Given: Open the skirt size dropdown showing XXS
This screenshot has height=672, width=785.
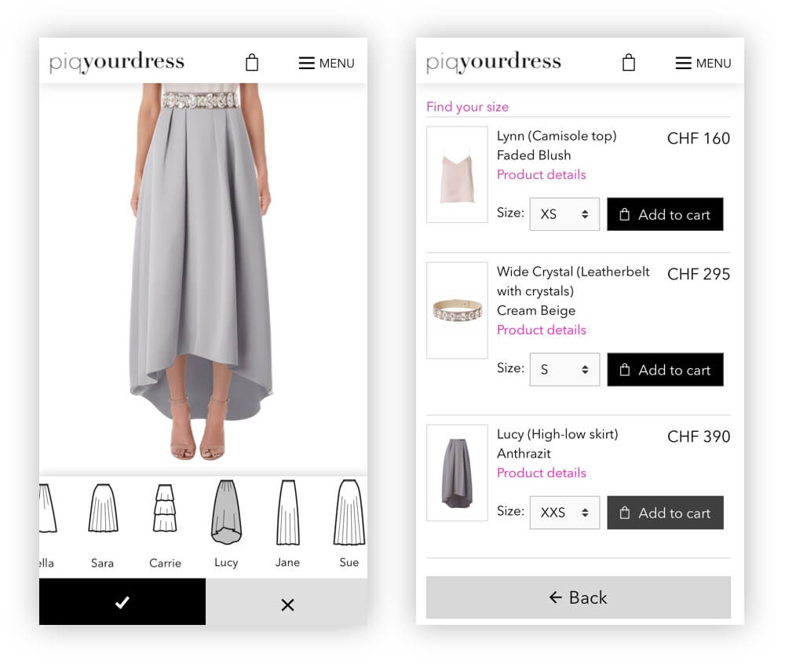Looking at the screenshot, I should click(564, 513).
